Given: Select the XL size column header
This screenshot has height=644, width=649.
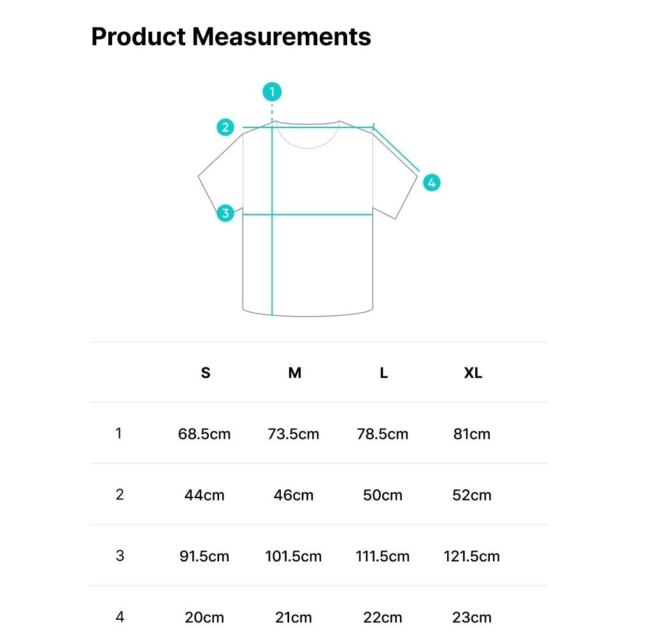Looking at the screenshot, I should [473, 373].
